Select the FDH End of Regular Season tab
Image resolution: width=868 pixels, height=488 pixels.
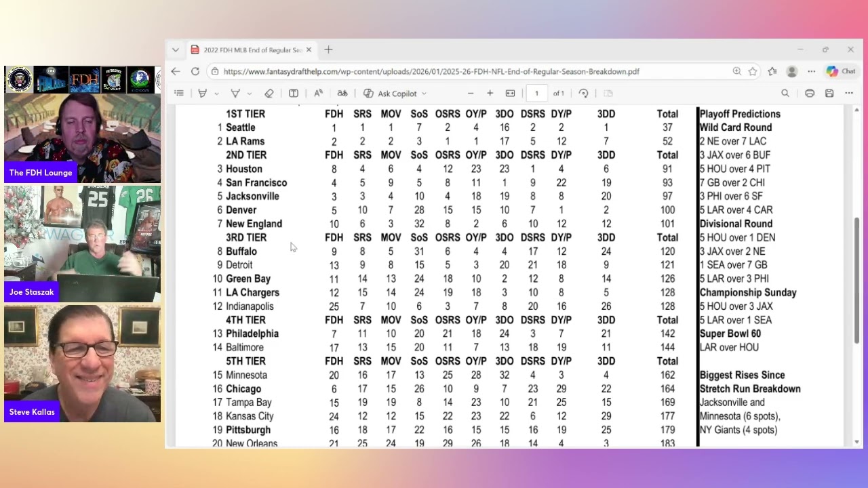(x=252, y=49)
